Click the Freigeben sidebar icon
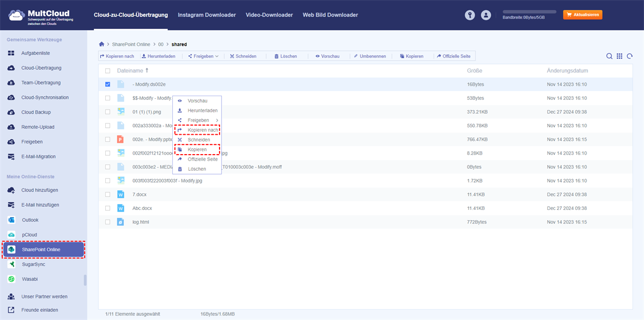Screen dimensions: 644x320 11,142
